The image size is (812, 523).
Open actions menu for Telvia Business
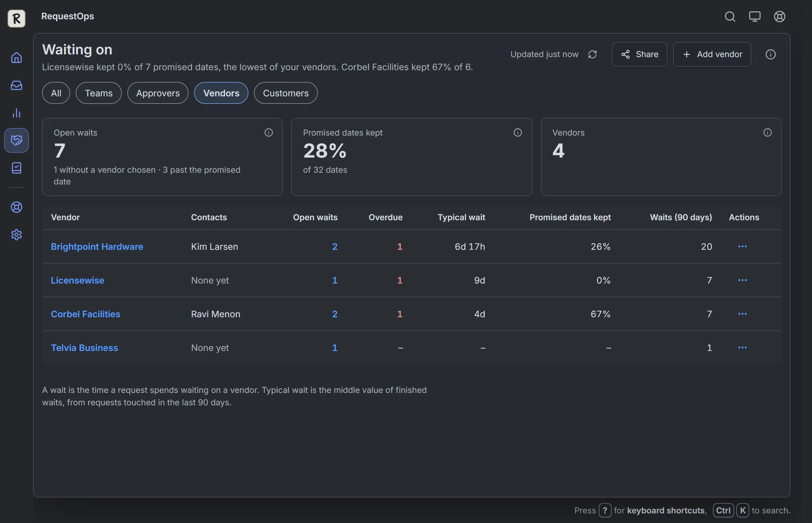pos(742,348)
